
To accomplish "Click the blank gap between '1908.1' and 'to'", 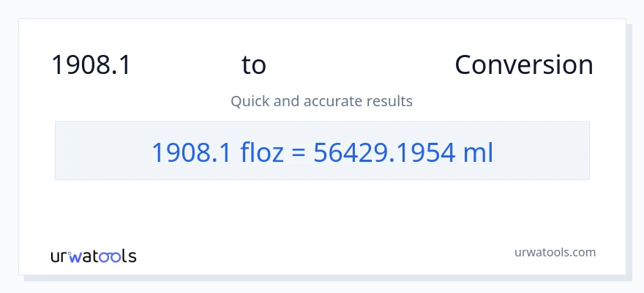I will pyautogui.click(x=187, y=65).
